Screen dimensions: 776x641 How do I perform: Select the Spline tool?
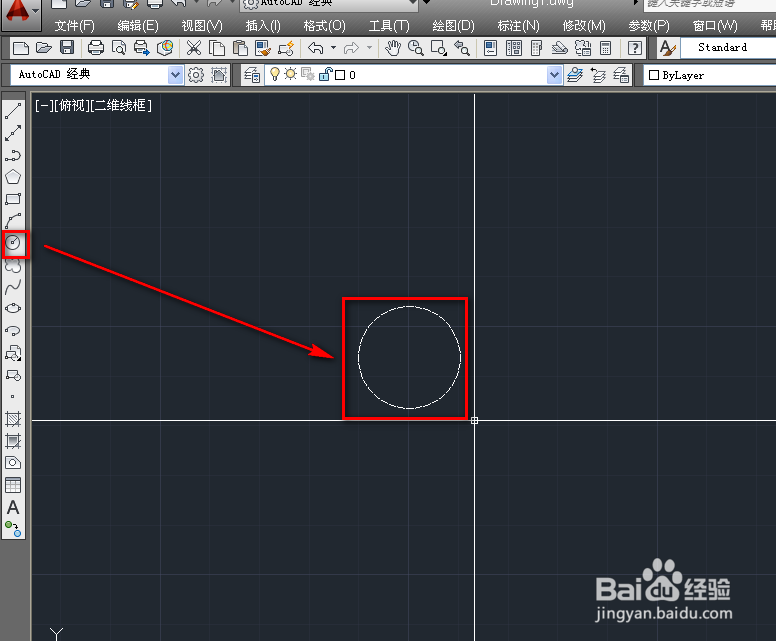[13, 287]
